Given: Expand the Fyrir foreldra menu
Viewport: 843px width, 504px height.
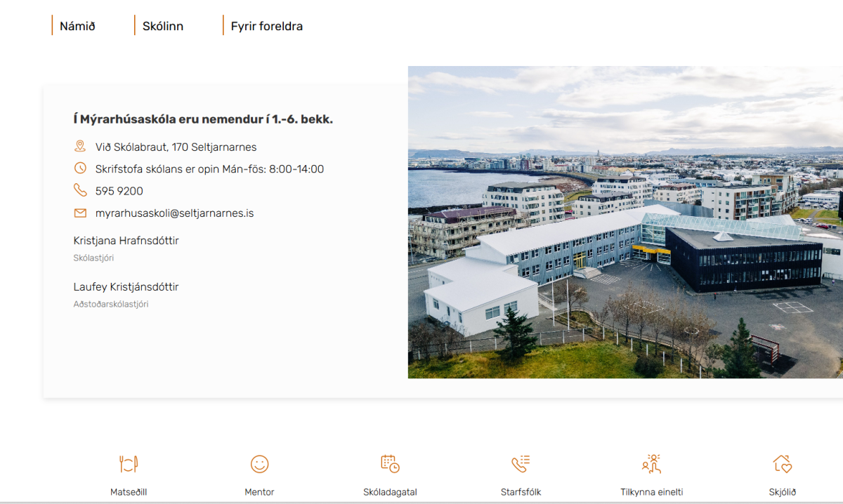Looking at the screenshot, I should 267,26.
